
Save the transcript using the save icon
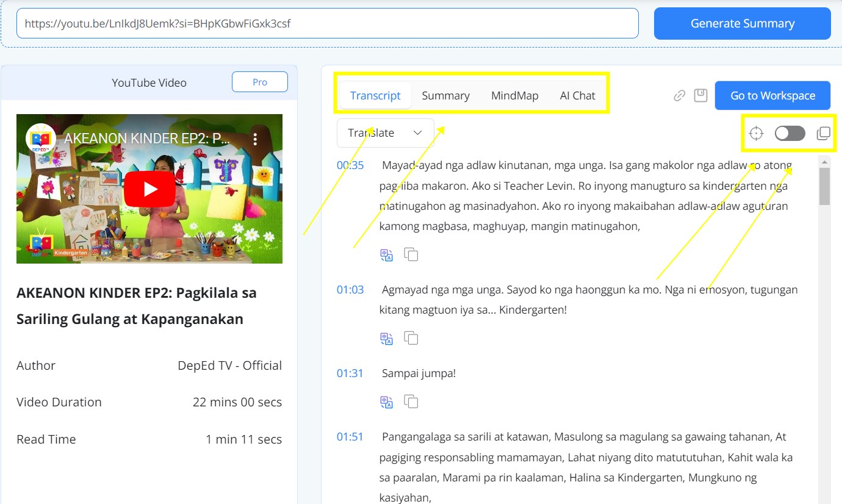coord(700,95)
